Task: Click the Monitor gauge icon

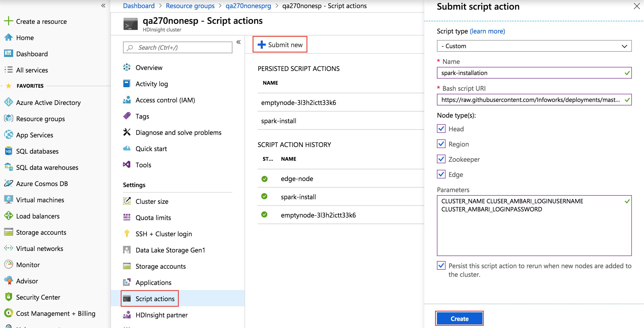Action: (9, 264)
